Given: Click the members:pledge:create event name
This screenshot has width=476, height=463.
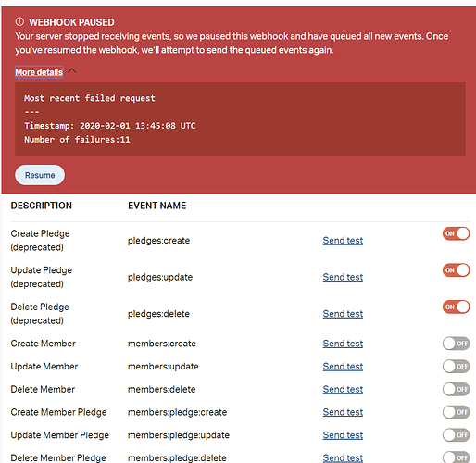Looking at the screenshot, I should tap(178, 412).
